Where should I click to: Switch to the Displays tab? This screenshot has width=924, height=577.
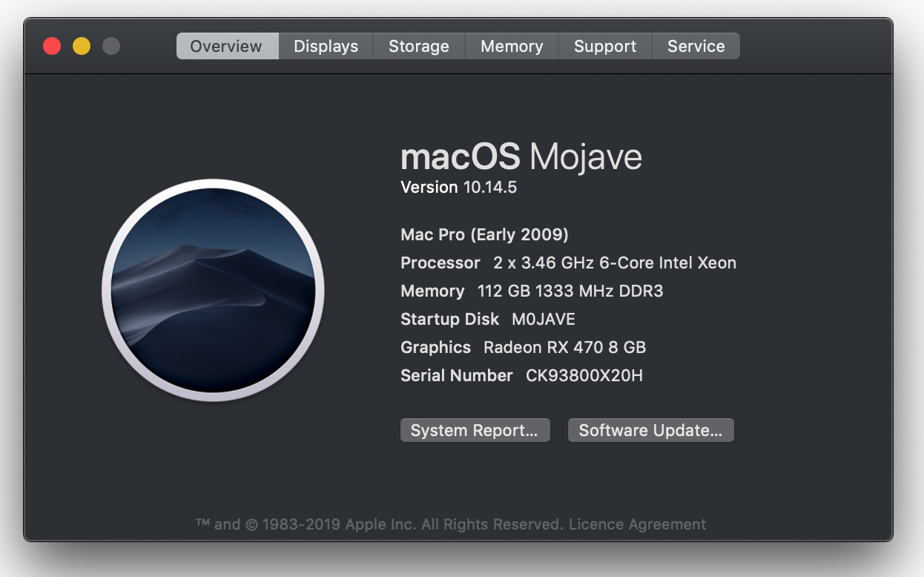point(326,46)
